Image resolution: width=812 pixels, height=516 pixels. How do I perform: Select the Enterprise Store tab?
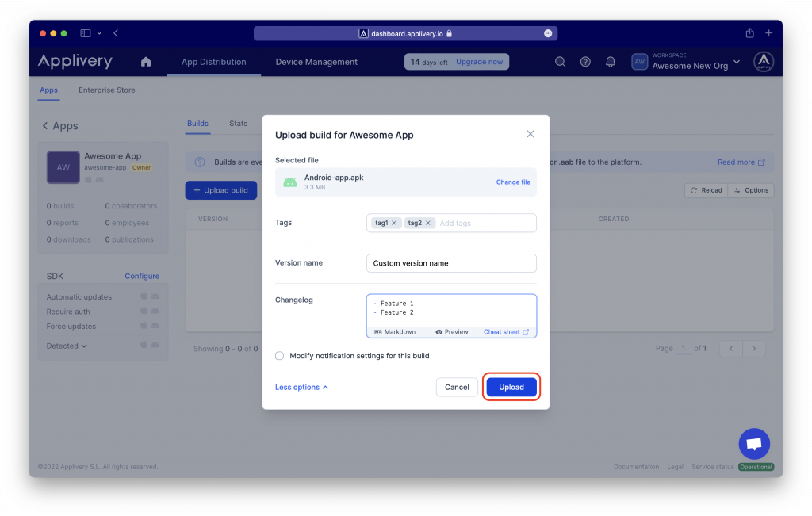tap(107, 90)
